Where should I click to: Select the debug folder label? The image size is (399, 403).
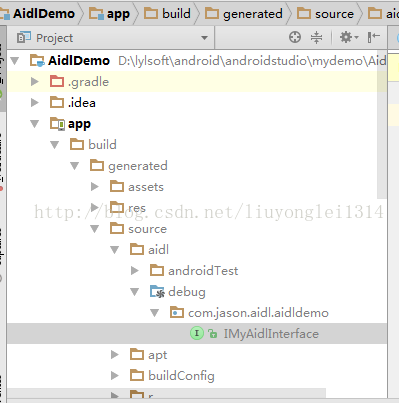[187, 292]
